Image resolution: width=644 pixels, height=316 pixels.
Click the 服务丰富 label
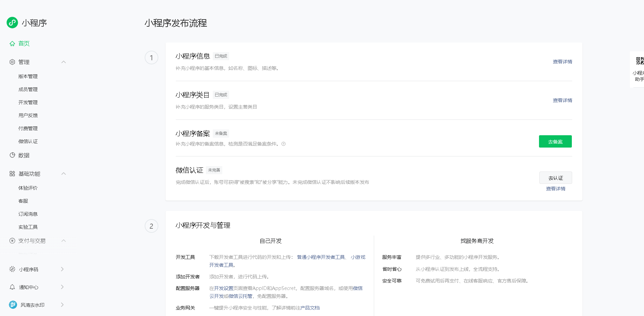(392, 257)
